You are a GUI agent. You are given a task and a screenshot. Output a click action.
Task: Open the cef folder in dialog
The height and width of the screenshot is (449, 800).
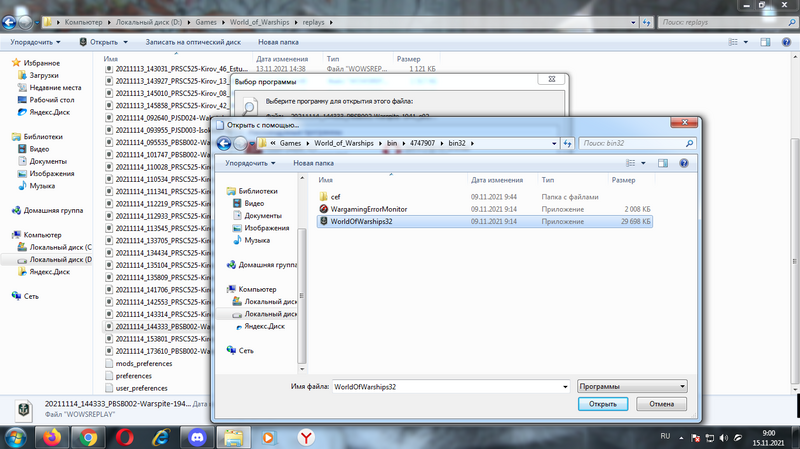pos(484,197)
